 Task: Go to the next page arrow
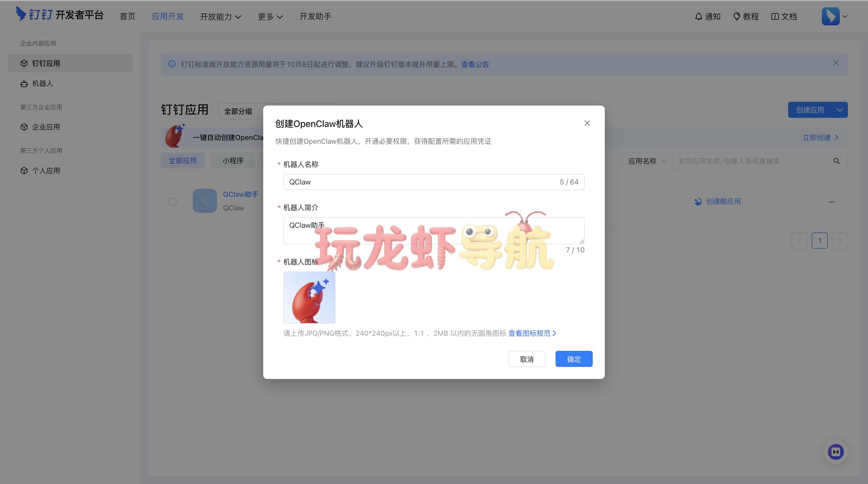pyautogui.click(x=840, y=241)
